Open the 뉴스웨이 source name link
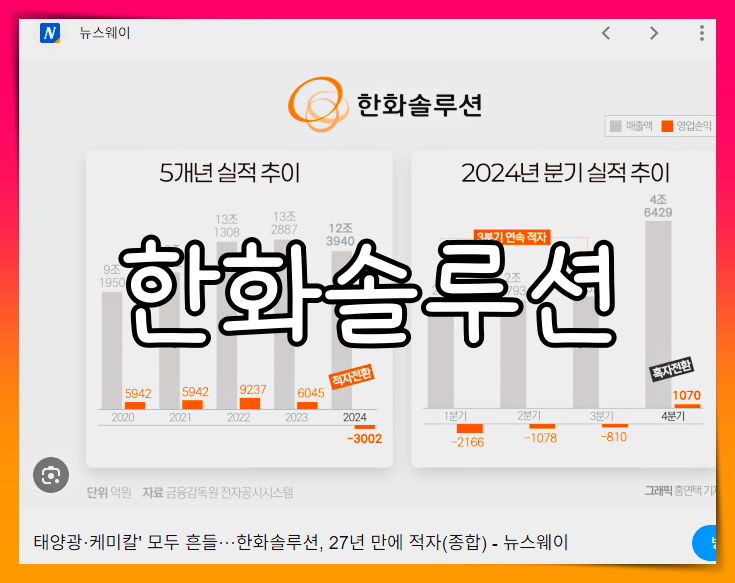The image size is (735, 583). 105,33
